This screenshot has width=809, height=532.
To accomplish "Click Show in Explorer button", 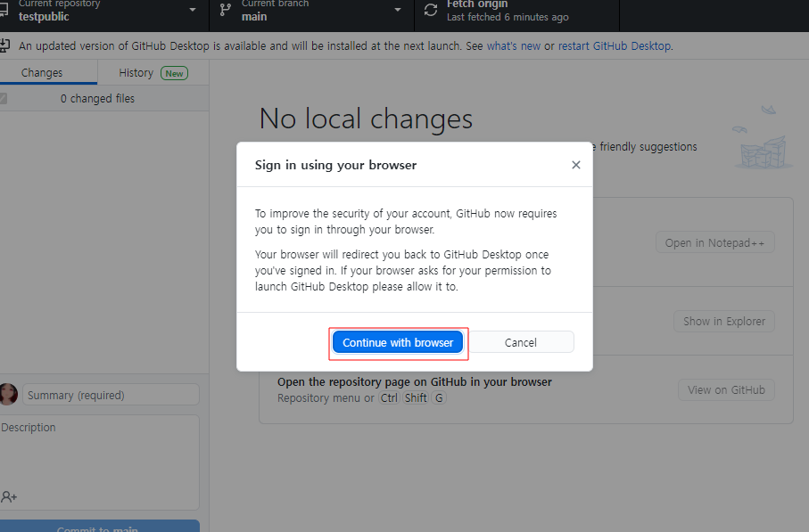I will [724, 321].
